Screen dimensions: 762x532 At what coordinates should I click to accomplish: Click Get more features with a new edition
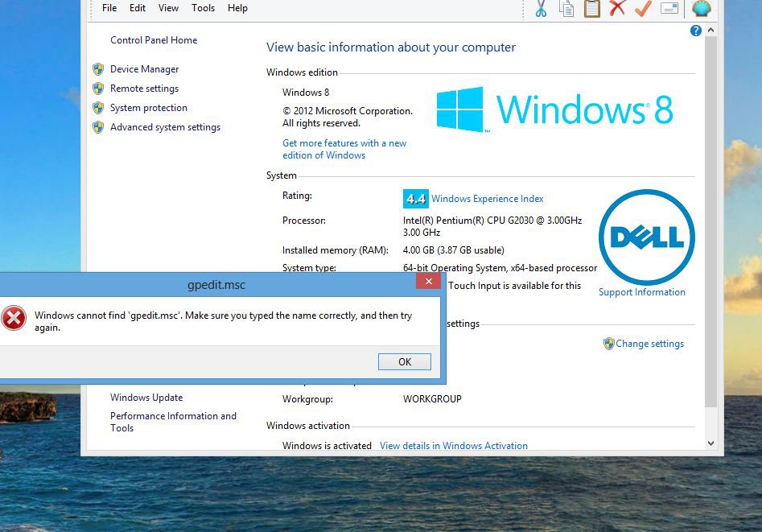tap(344, 149)
